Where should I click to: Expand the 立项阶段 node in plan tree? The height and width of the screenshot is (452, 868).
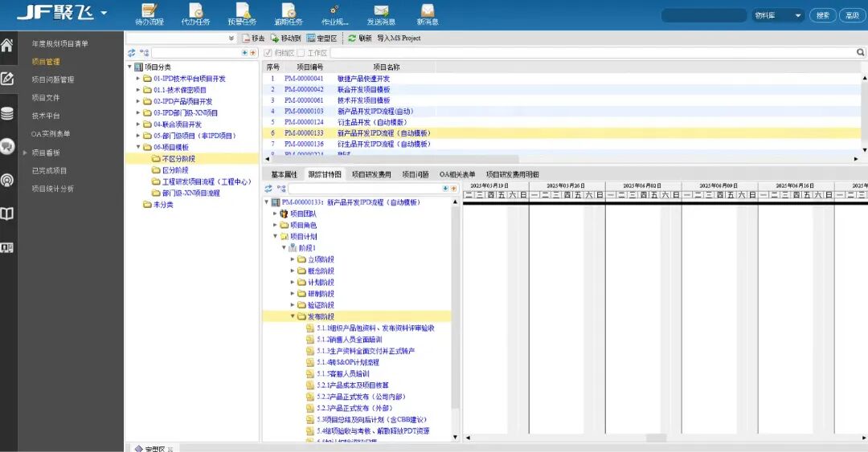(293, 259)
